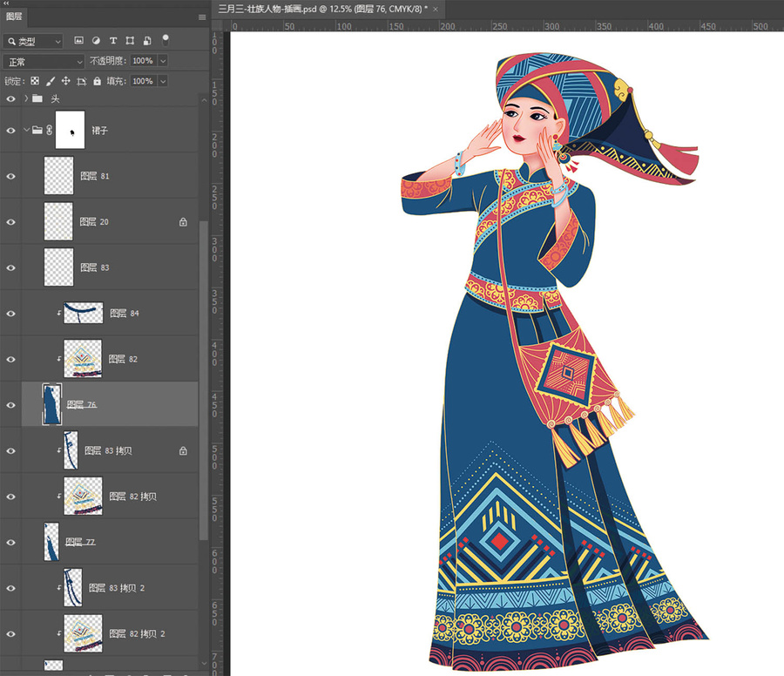The height and width of the screenshot is (676, 784).
Task: Enable the type layer filter (T) icon
Action: [113, 40]
